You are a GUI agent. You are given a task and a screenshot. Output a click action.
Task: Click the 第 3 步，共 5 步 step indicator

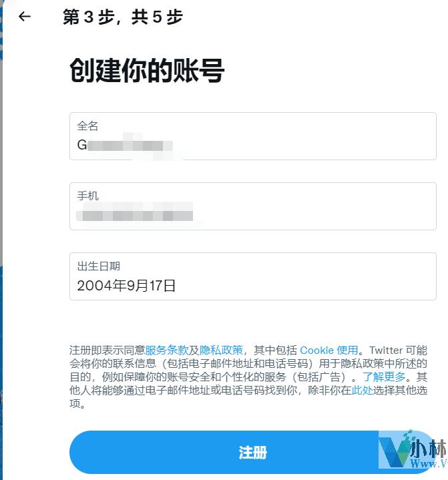(123, 17)
